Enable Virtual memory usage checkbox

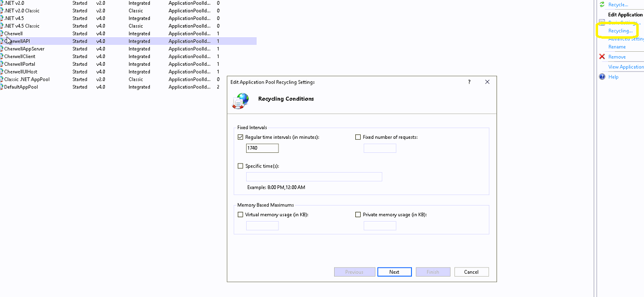[x=240, y=215]
